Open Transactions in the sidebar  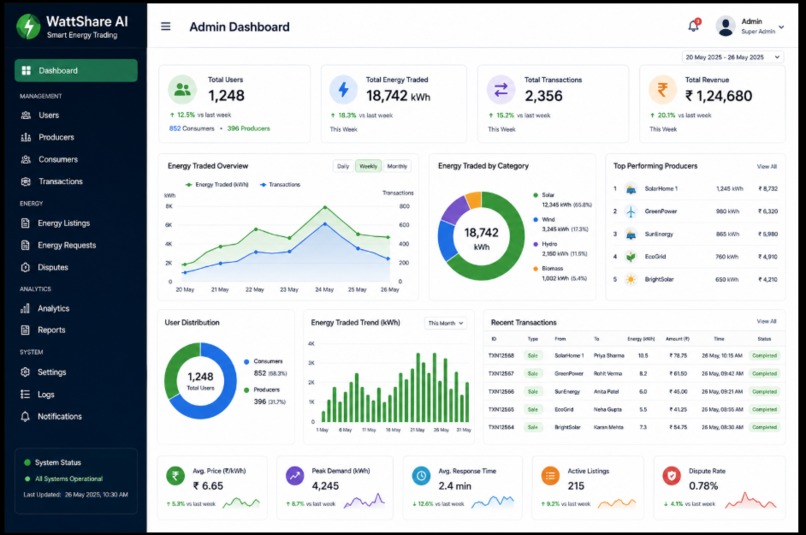pos(60,181)
